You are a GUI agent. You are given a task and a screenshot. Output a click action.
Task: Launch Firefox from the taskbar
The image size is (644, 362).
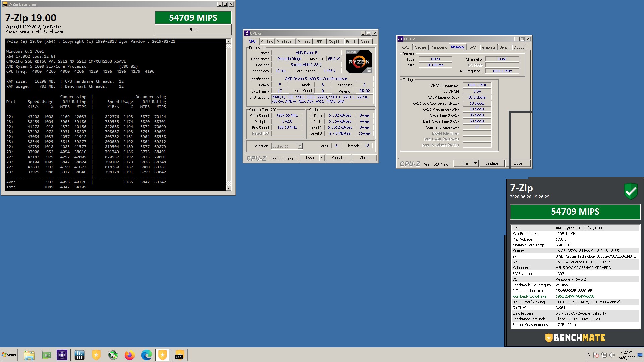coord(130,355)
